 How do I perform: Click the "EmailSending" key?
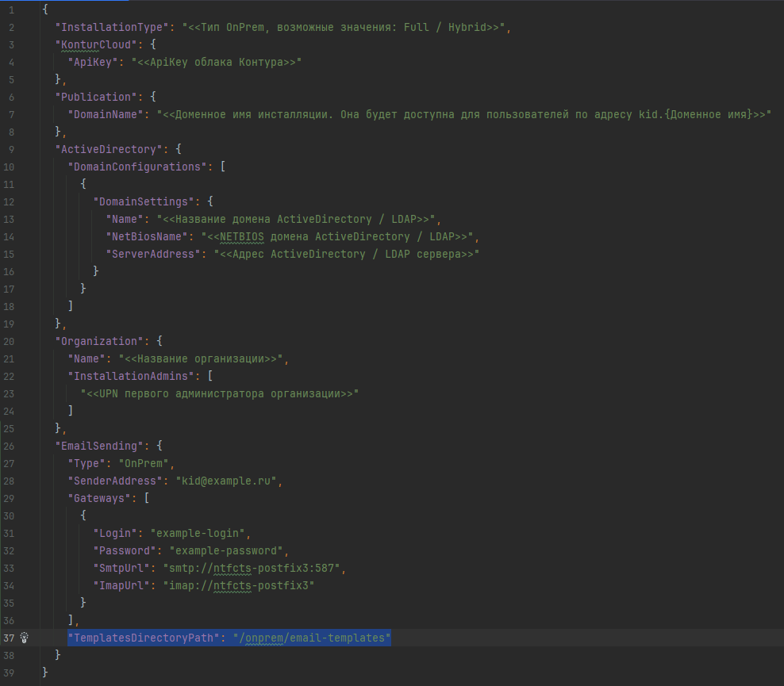[x=99, y=446]
